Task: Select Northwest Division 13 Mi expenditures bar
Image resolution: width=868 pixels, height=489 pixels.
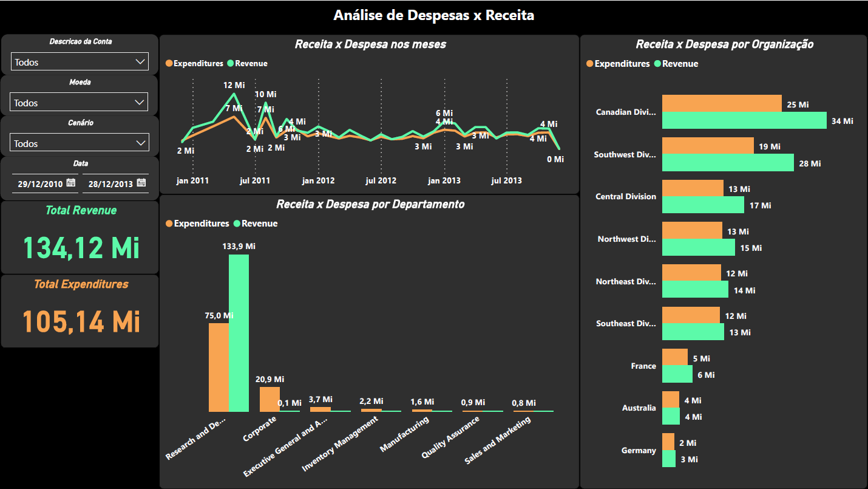Action: (x=692, y=230)
